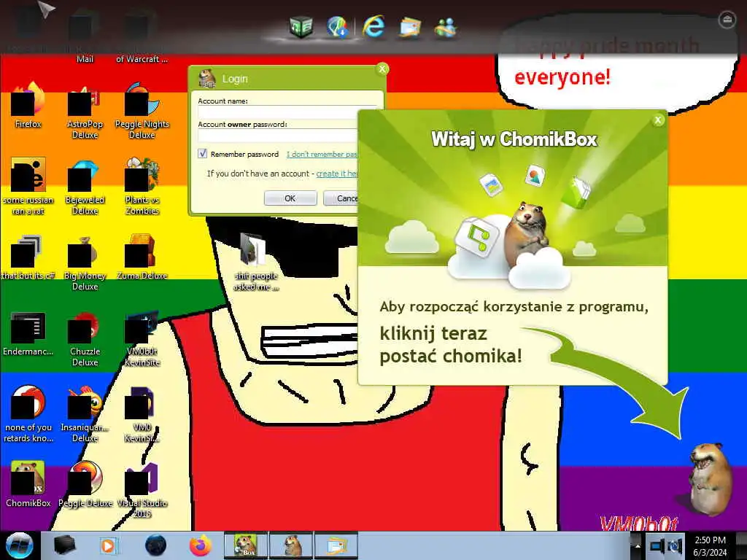This screenshot has width=747, height=560.
Task: Open the Big Money Deluxe icon
Action: click(x=85, y=262)
